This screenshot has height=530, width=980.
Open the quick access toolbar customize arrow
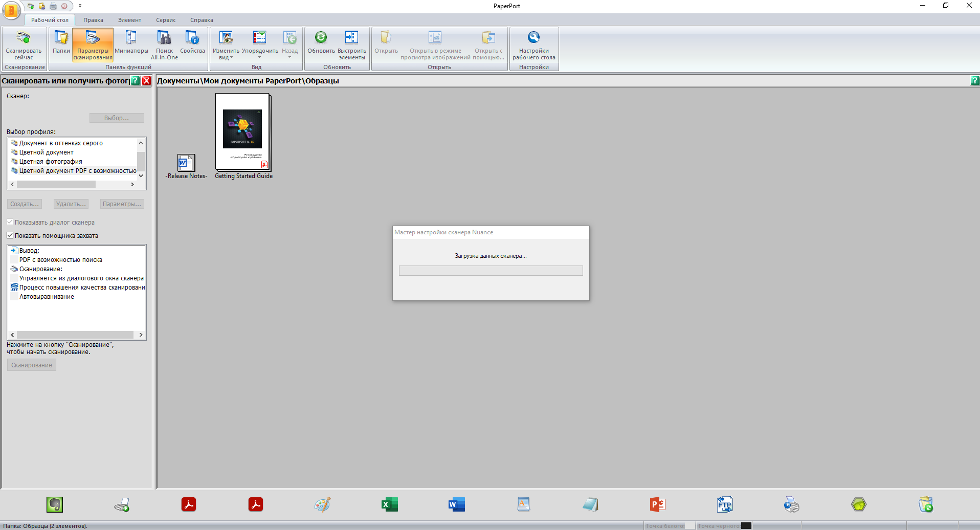click(x=80, y=6)
